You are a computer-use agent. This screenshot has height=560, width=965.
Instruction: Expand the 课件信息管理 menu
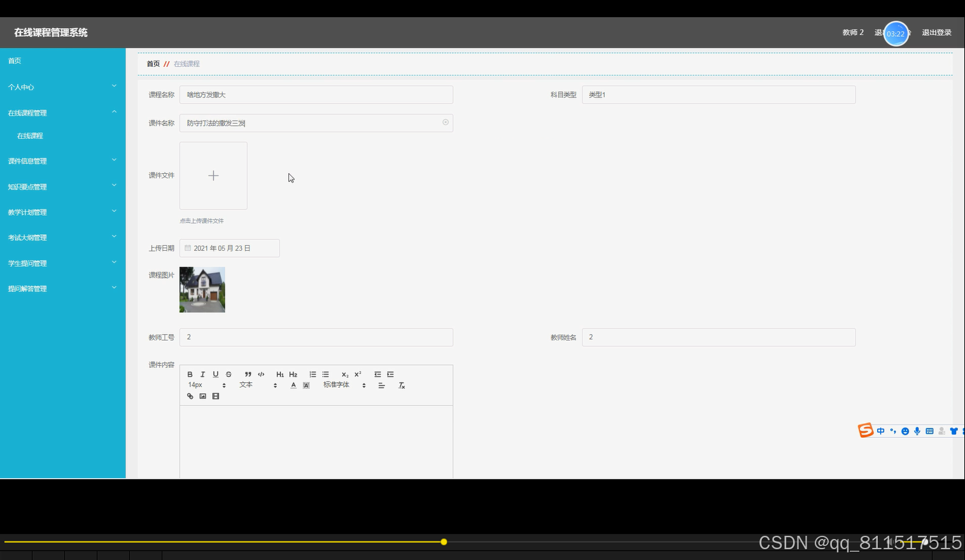(62, 161)
